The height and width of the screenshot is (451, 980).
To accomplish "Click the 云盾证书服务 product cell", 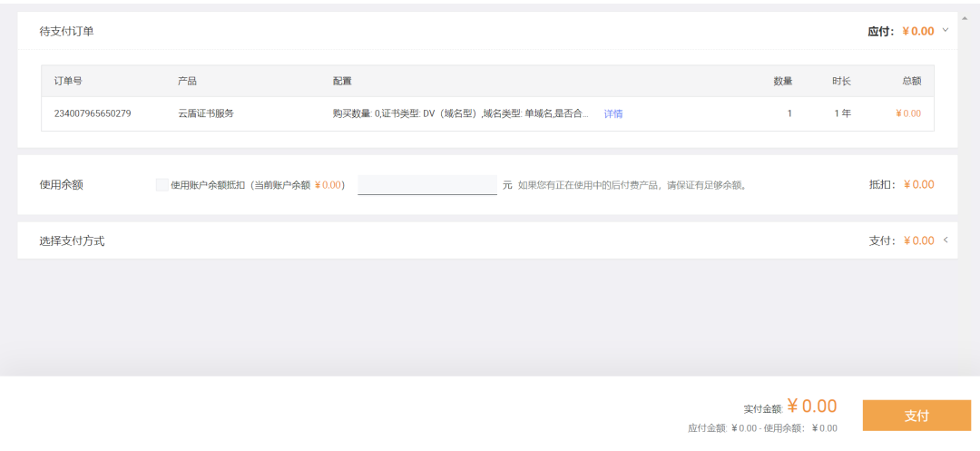I will click(x=205, y=114).
